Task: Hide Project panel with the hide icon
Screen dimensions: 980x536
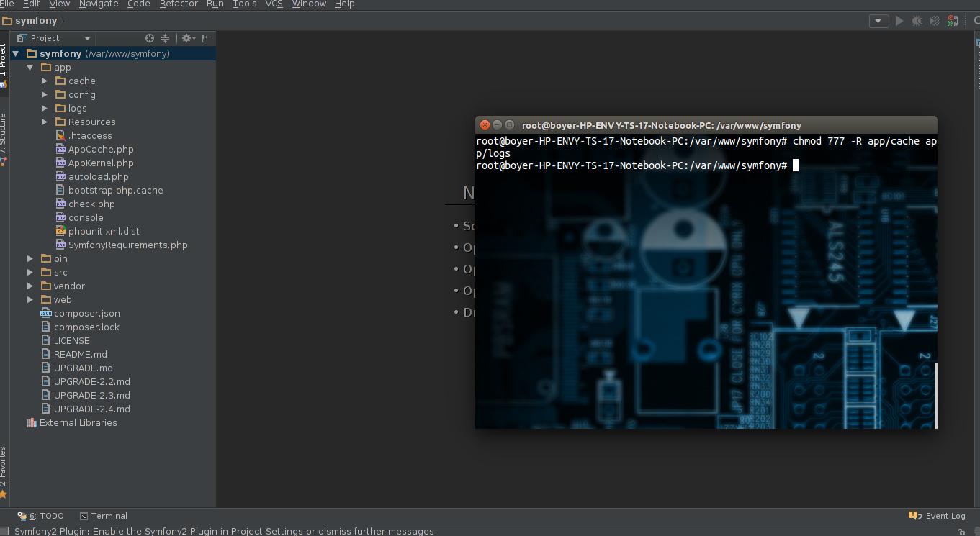Action: 207,38
